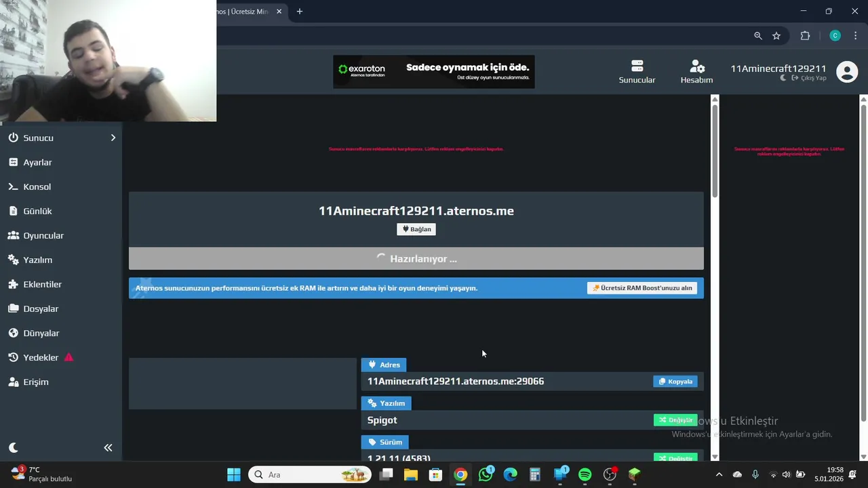The height and width of the screenshot is (488, 868).
Task: Bookmark this page with star icon
Action: [x=776, y=36]
